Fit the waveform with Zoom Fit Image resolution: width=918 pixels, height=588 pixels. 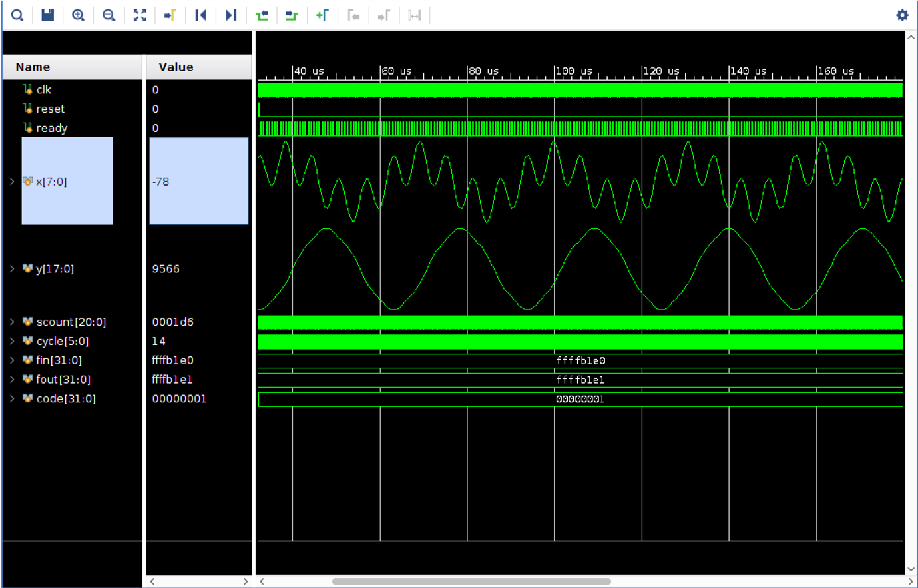(x=140, y=15)
